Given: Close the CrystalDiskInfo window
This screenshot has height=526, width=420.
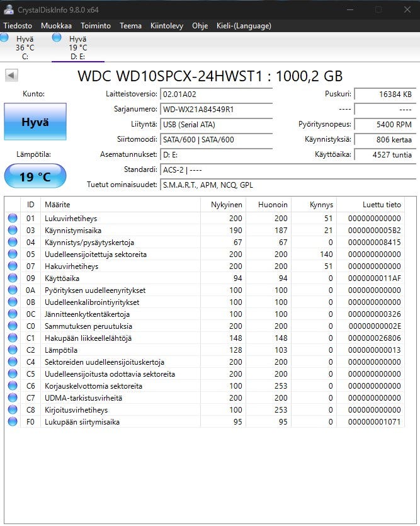Looking at the screenshot, I should click(x=407, y=9).
